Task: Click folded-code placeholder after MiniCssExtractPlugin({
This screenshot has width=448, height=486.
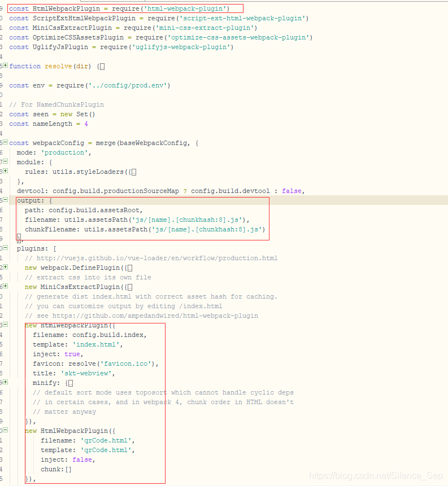Action: [x=130, y=288]
